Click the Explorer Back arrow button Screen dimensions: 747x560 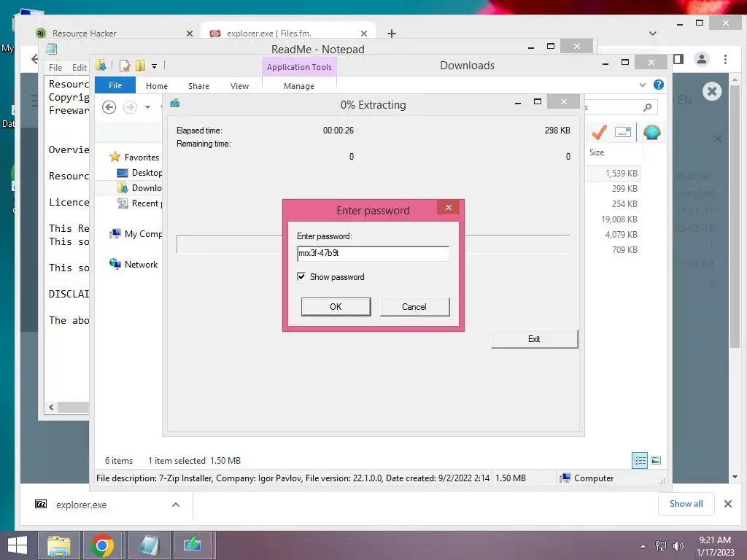109,107
